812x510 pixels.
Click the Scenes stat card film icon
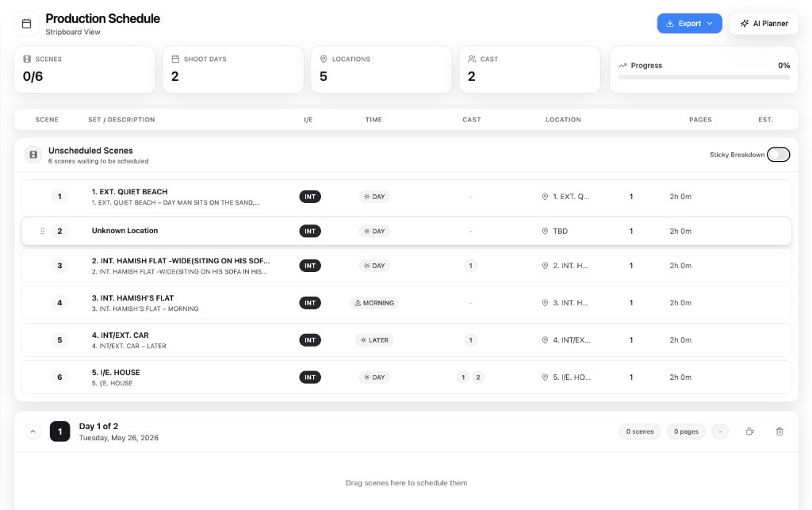pos(27,59)
